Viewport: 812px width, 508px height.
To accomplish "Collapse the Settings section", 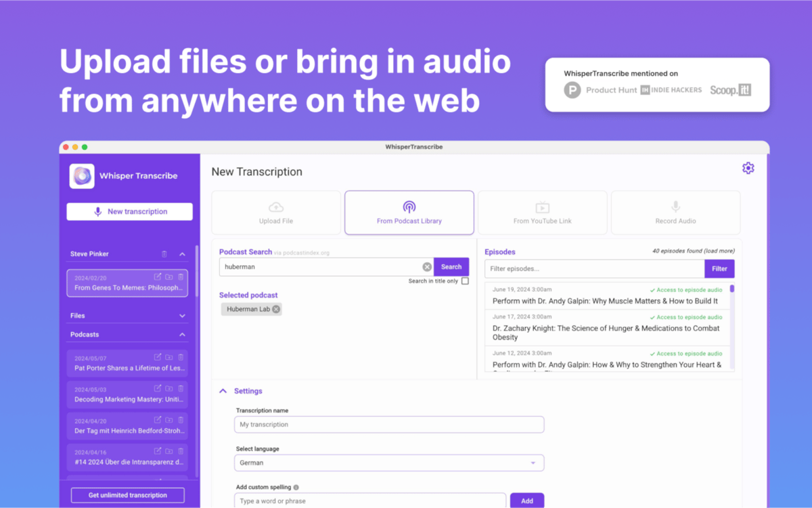I will (223, 391).
